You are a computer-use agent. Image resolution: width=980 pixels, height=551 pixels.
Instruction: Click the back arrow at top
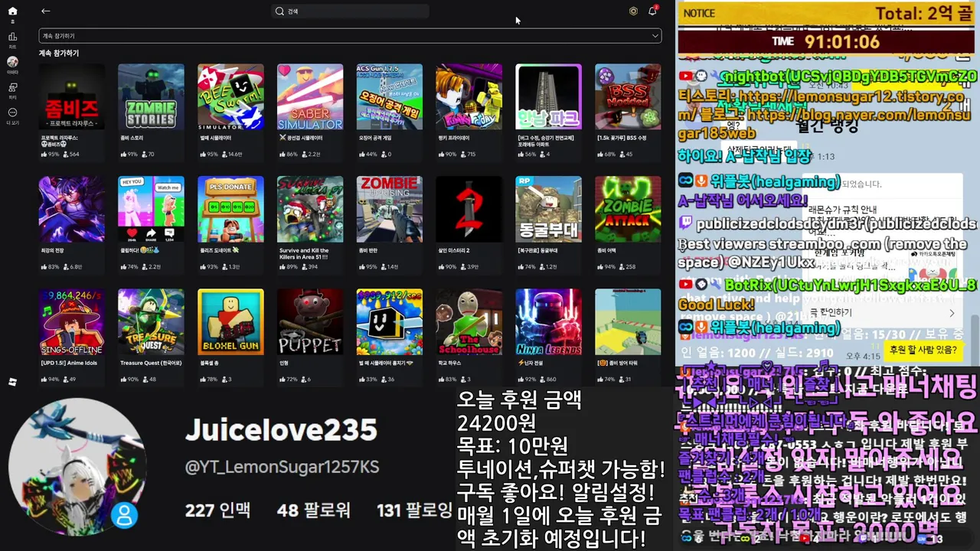[x=46, y=11]
